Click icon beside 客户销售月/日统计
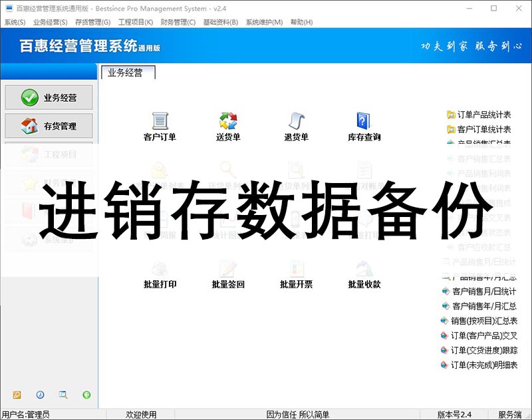This screenshot has width=532, height=420. (446, 291)
